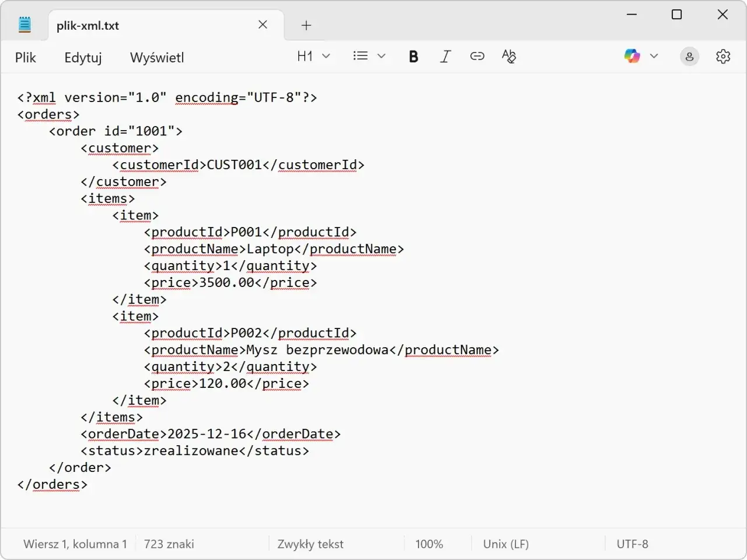747x560 pixels.
Task: Click the 'Zwykły tekst' status entry
Action: [x=310, y=544]
